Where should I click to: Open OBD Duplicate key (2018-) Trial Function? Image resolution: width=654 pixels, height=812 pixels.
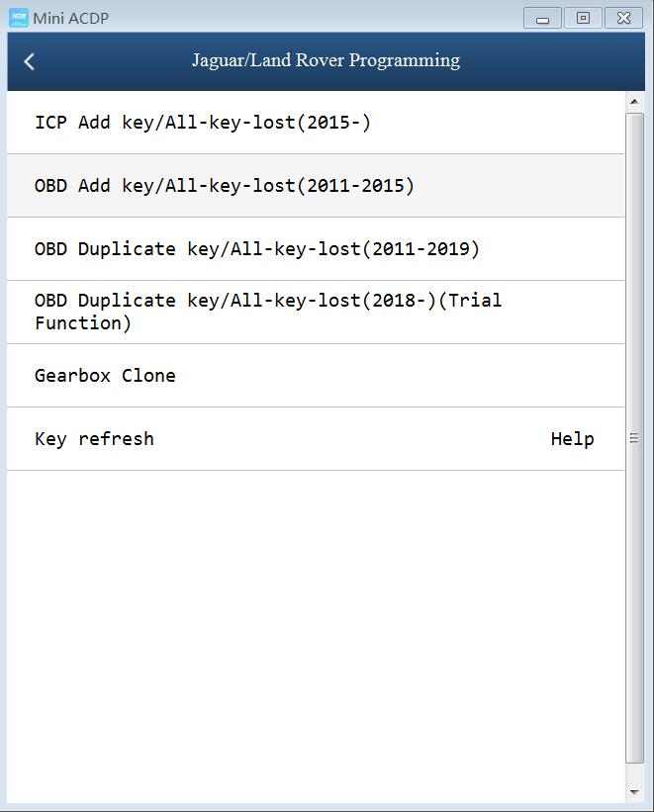click(x=316, y=313)
